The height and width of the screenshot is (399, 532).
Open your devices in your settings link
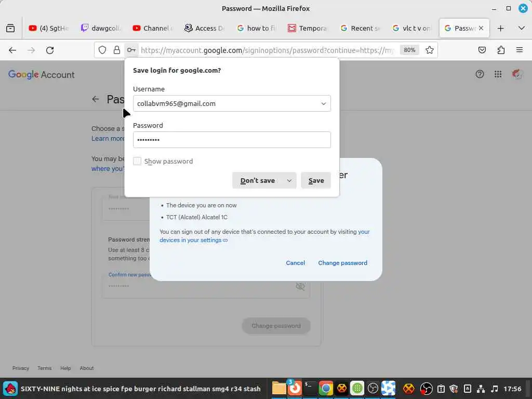(x=264, y=236)
